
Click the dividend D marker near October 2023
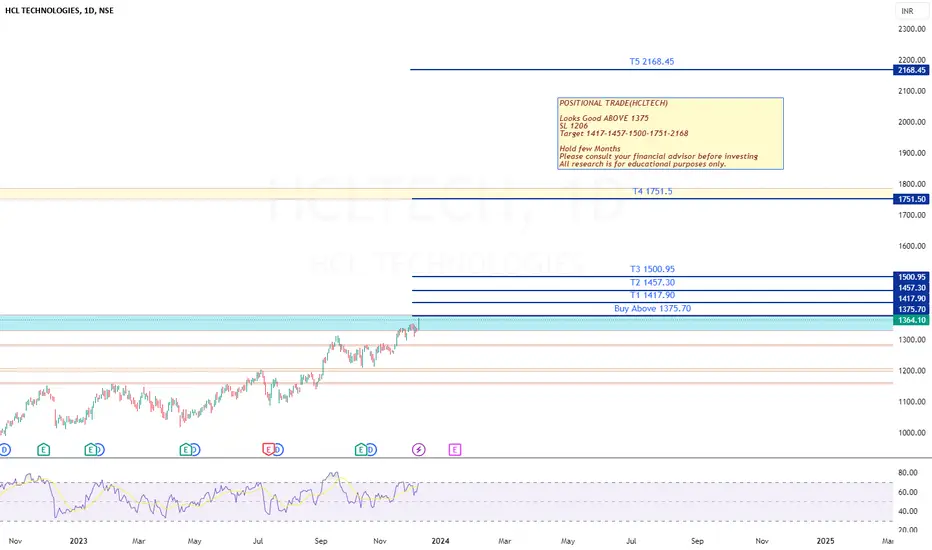(371, 450)
